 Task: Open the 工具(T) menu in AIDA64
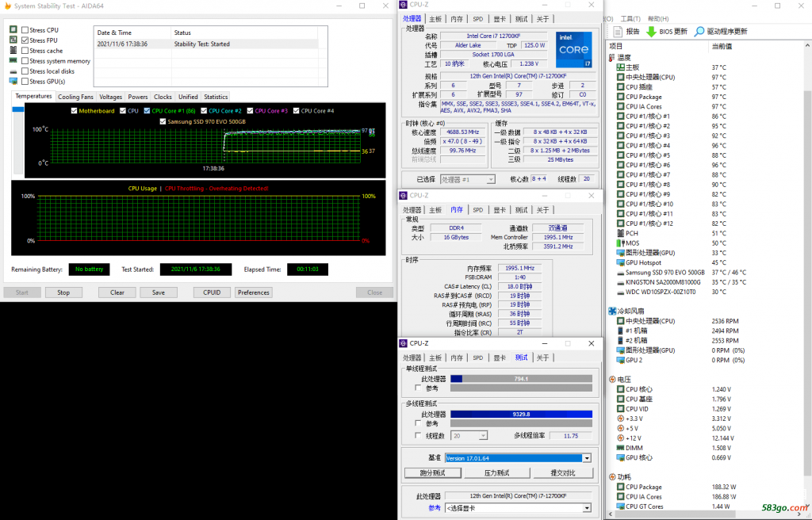click(x=630, y=19)
